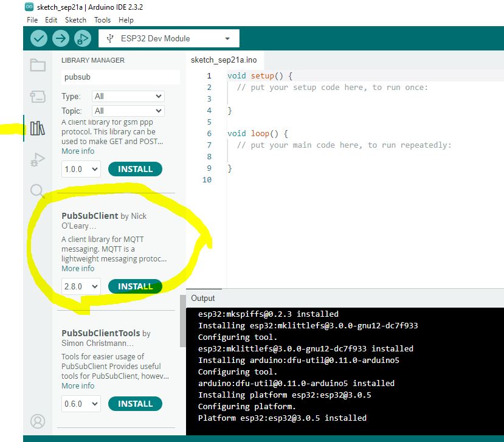This screenshot has width=504, height=442.
Task: Expand the Topic filter dropdown
Action: (x=128, y=111)
